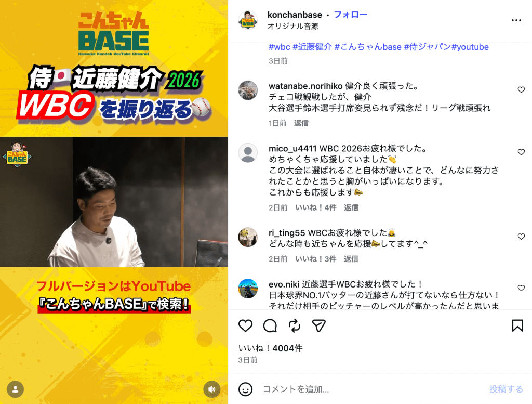Like mico_u4411's comment
The height and width of the screenshot is (404, 532).
tap(521, 152)
